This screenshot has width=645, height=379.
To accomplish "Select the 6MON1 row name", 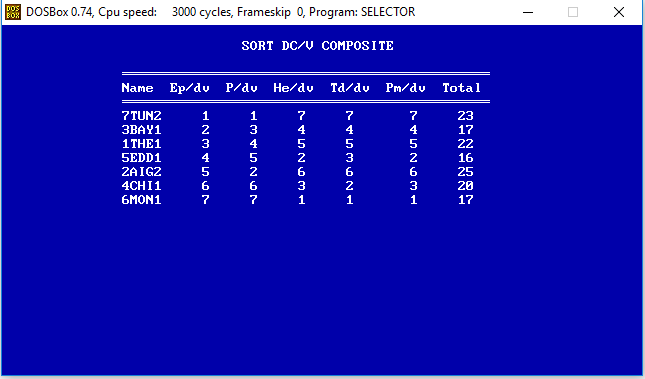I will click(142, 200).
